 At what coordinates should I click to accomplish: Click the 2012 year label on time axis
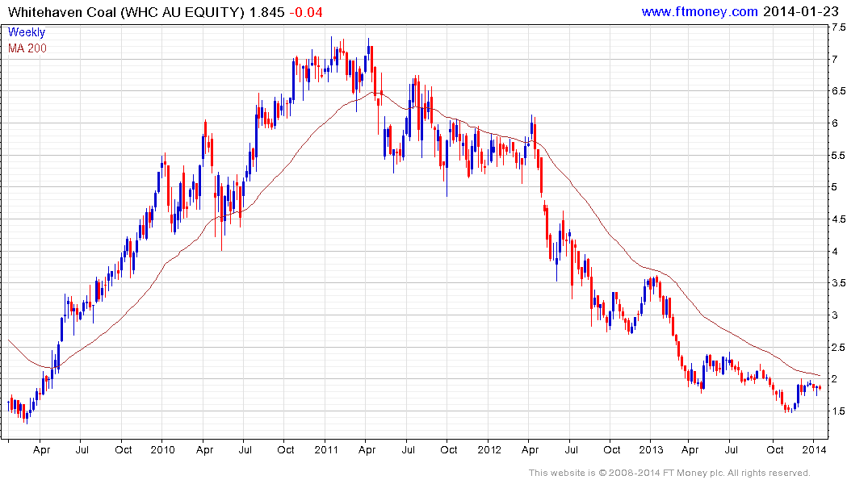(489, 449)
